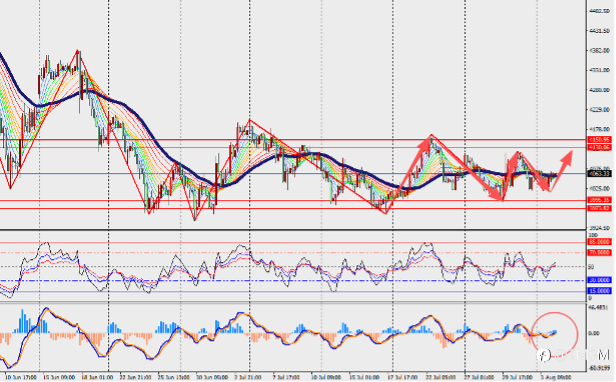Click the 4331.00 price axis label

pos(599,70)
